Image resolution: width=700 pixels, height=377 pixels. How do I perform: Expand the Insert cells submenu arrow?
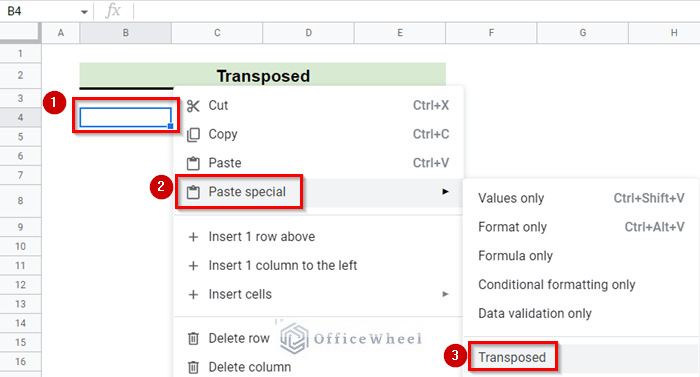(x=445, y=294)
